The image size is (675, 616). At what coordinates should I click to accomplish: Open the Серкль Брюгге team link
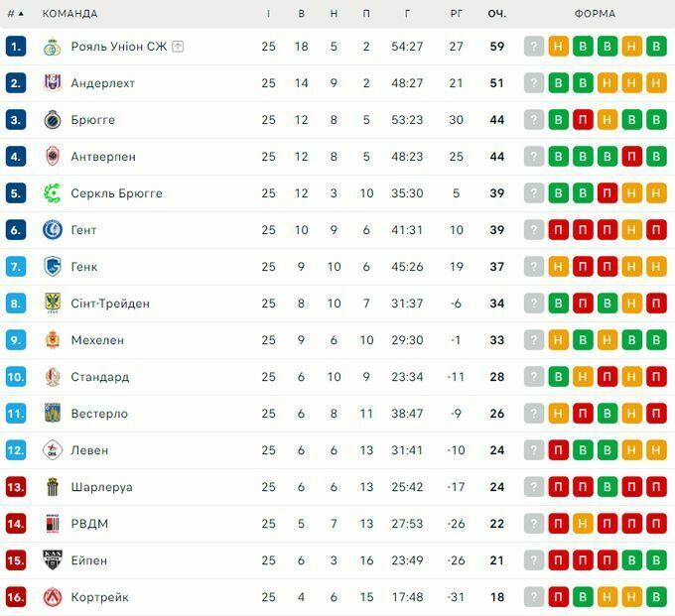tap(116, 193)
